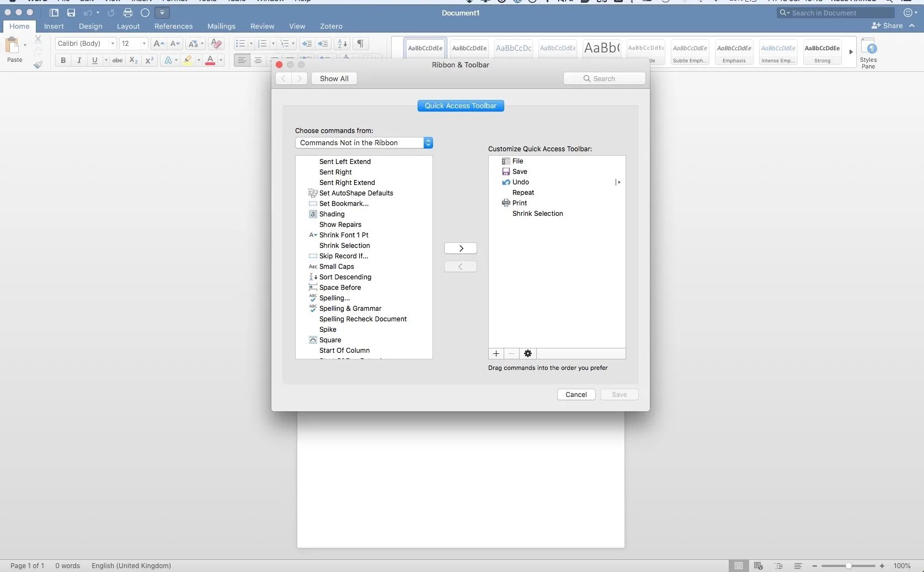Adjust the zoom slider in status bar
Viewport: 924px width, 572px height.
click(x=848, y=566)
